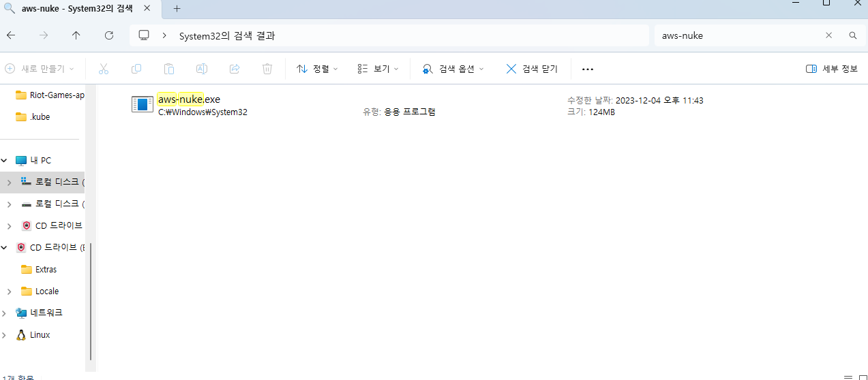Open the 보기 view dropdown
The width and height of the screenshot is (868, 380).
coord(378,69)
